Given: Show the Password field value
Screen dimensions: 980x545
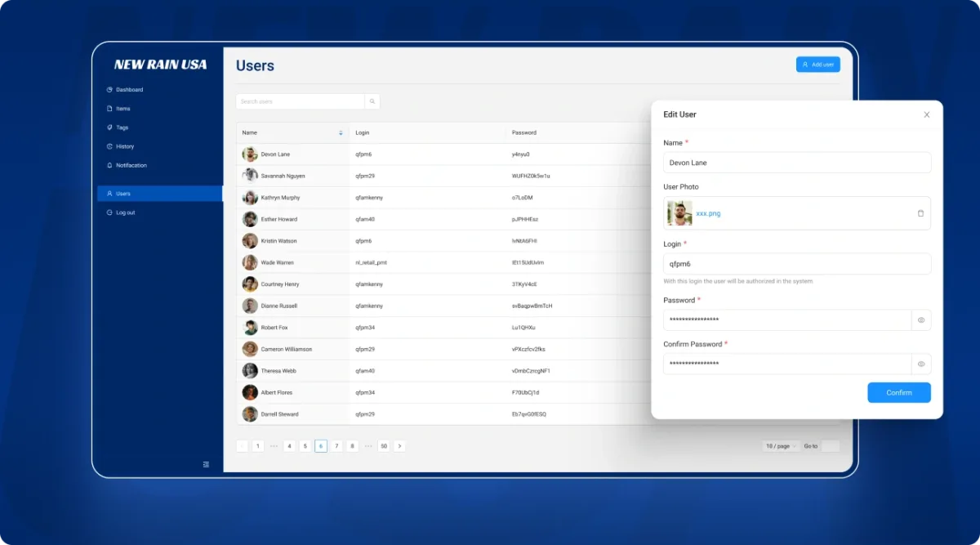Looking at the screenshot, I should click(921, 320).
